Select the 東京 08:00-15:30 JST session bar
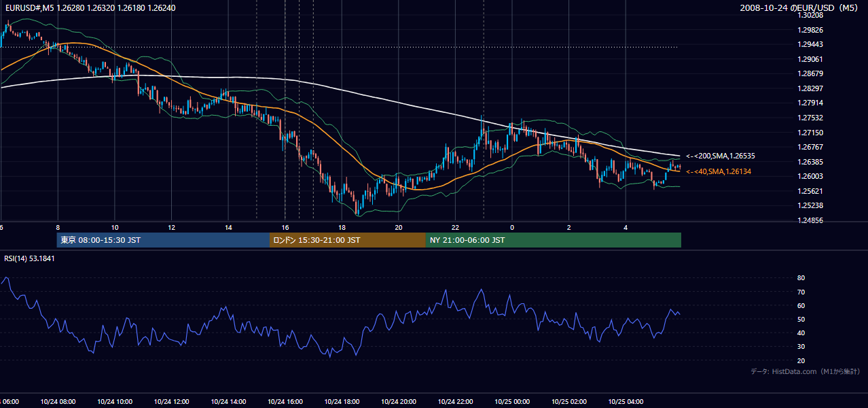Image resolution: width=868 pixels, height=408 pixels. point(163,240)
